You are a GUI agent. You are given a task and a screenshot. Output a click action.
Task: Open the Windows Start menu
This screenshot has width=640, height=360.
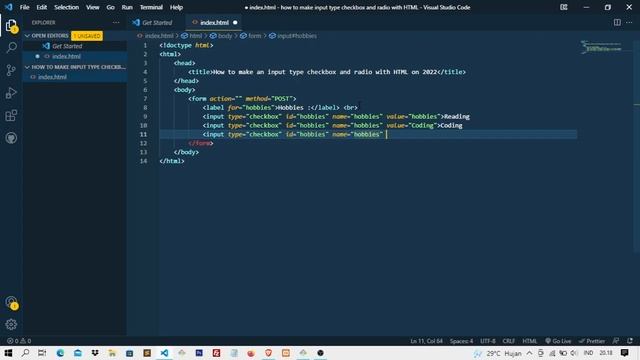point(8,353)
